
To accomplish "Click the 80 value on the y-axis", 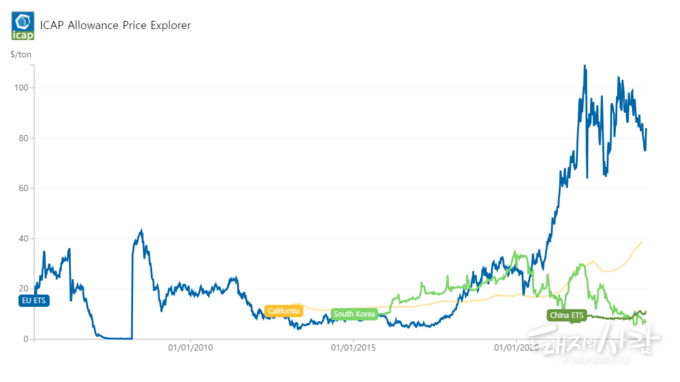I will click(x=23, y=138).
